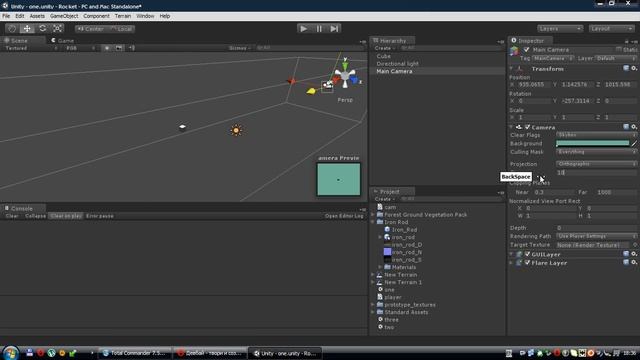
Task: Pick background color with eyedropper
Action: [x=634, y=143]
